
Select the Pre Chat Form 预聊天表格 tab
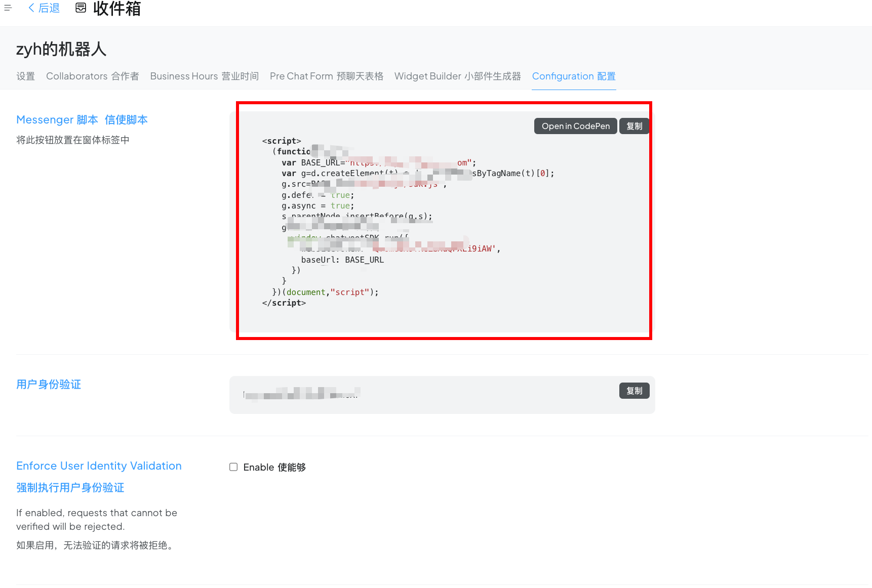(326, 76)
